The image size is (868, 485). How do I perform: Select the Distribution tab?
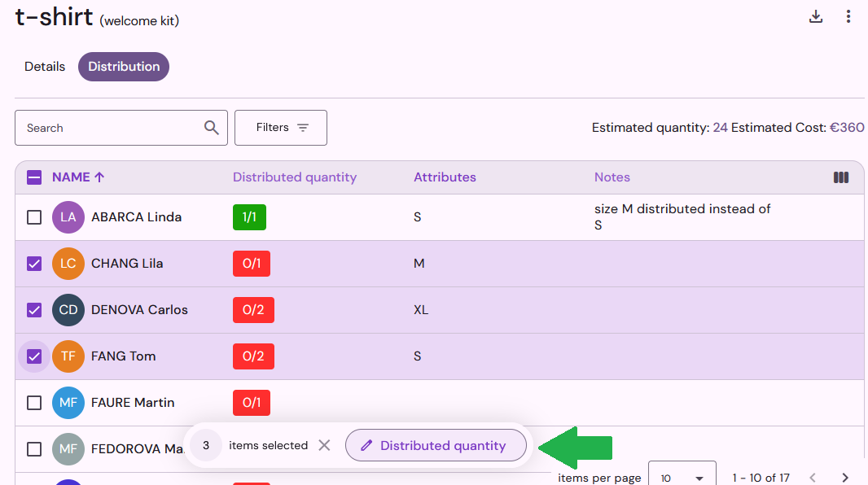tap(124, 67)
